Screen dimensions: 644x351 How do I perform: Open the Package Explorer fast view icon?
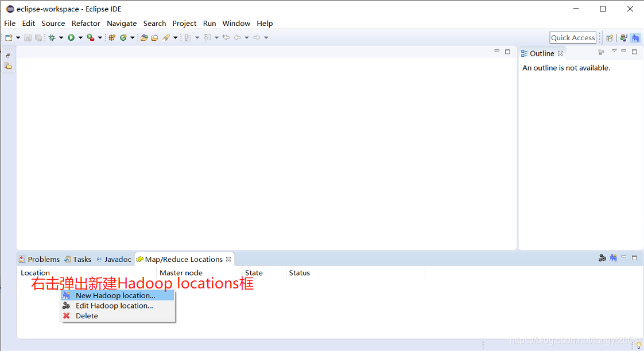click(x=8, y=65)
